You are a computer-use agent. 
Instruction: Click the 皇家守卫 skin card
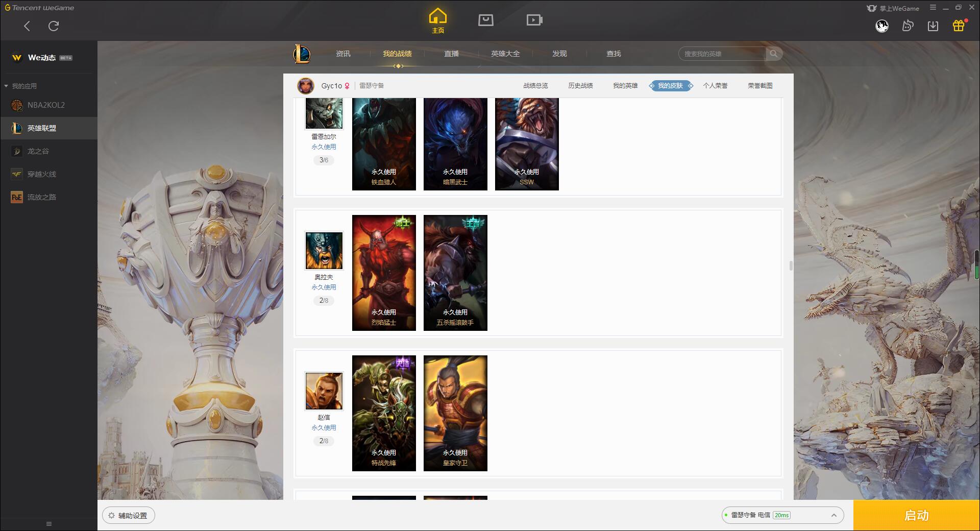[x=455, y=413]
